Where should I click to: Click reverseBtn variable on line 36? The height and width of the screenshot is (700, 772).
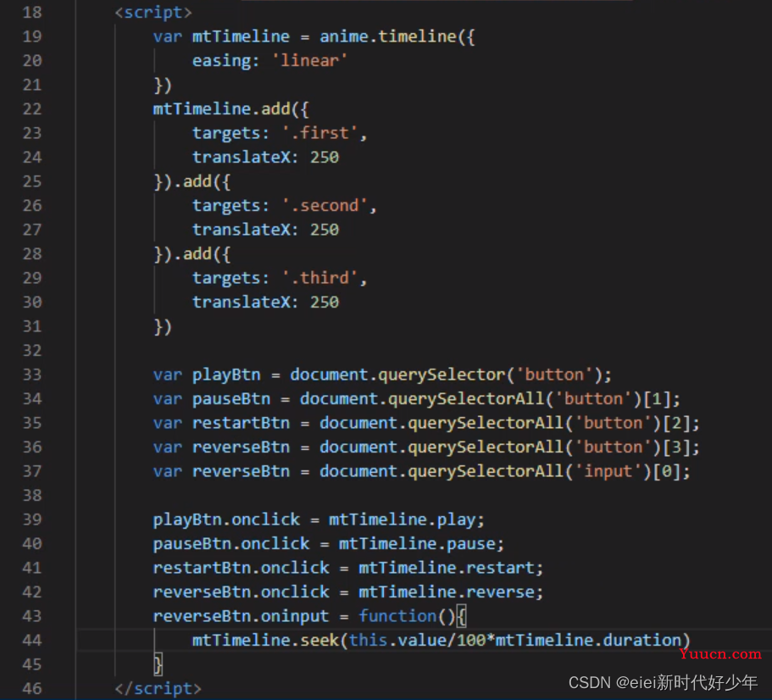(241, 447)
